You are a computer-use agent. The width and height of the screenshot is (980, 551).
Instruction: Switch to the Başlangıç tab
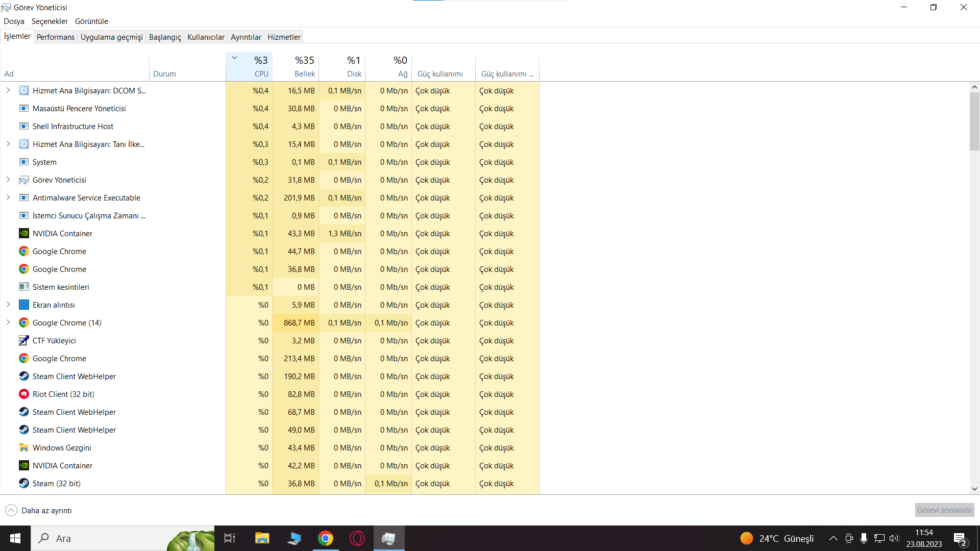pos(165,37)
